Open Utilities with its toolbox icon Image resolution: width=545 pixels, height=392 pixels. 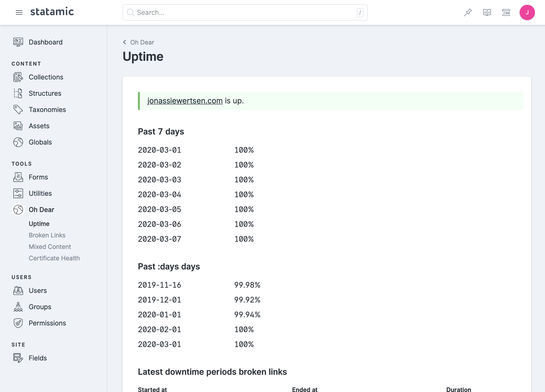tap(18, 193)
